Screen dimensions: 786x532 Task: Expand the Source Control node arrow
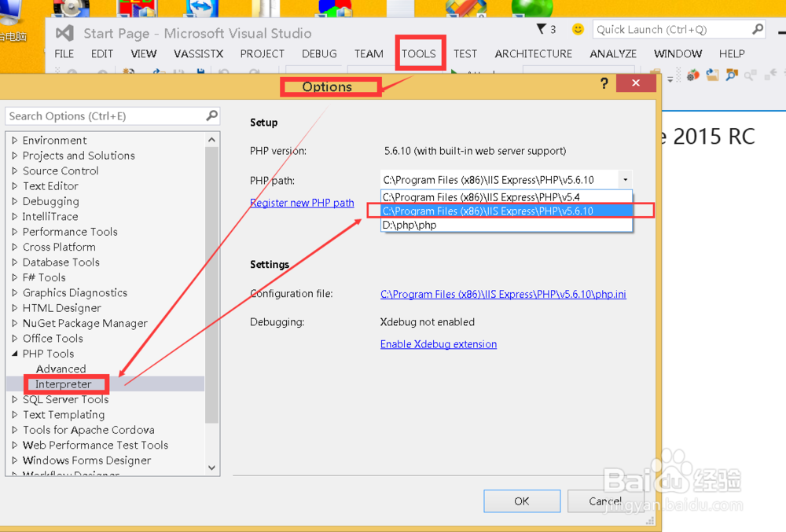click(x=14, y=171)
